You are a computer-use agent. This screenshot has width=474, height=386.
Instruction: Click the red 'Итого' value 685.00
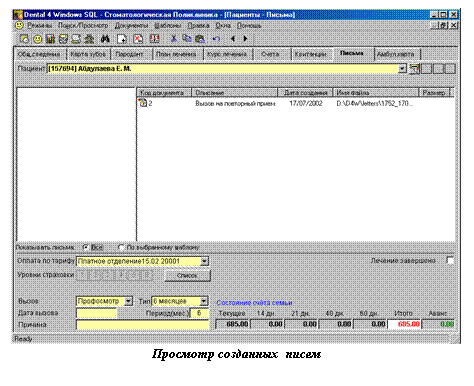pos(404,324)
